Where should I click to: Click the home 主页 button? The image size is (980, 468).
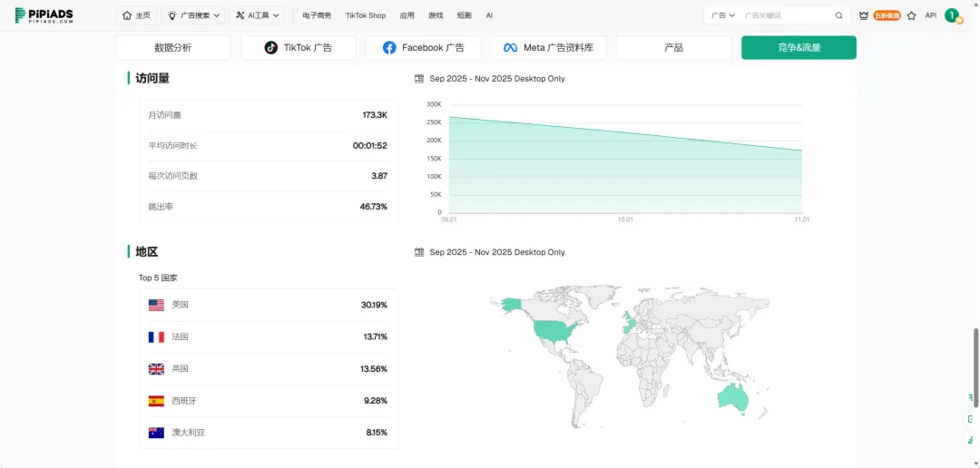(136, 15)
